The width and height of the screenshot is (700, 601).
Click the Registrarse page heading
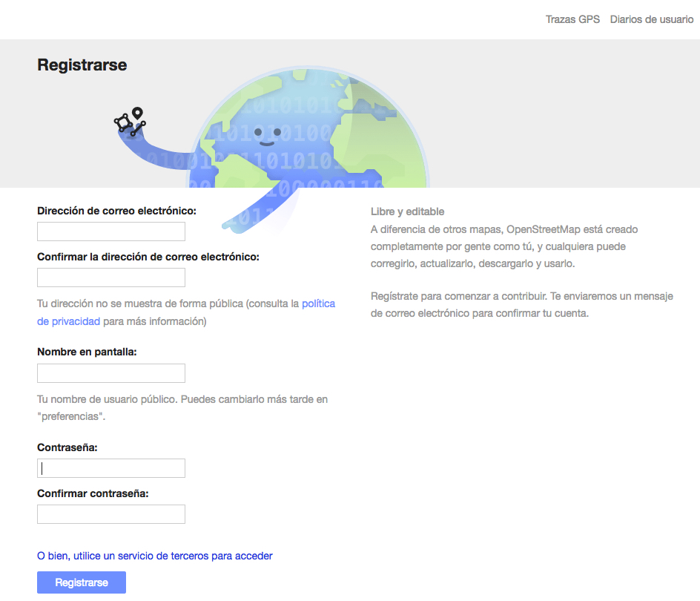pos(82,65)
